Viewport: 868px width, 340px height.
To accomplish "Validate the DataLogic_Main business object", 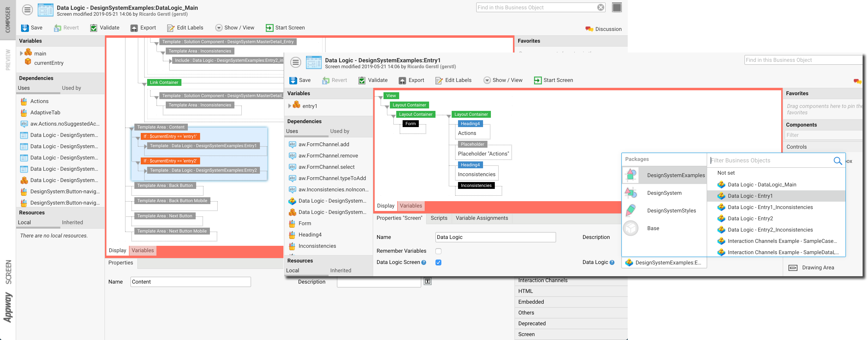I will [104, 28].
